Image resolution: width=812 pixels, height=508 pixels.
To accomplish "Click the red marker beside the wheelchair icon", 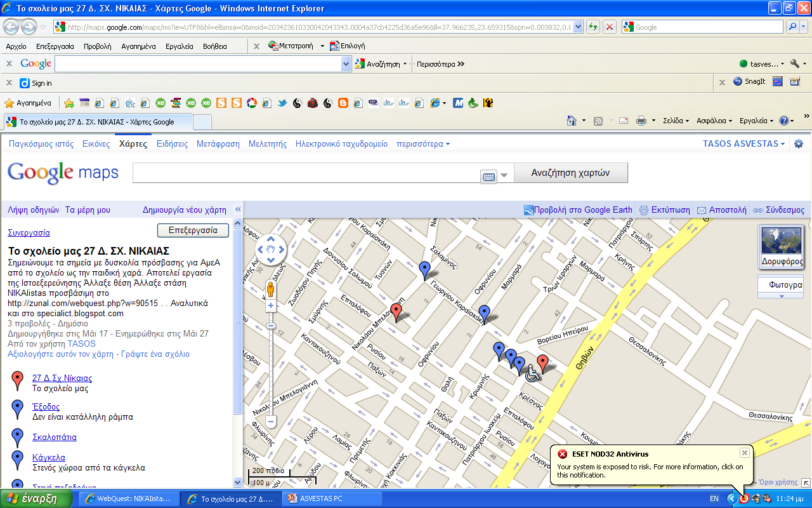I will (542, 364).
